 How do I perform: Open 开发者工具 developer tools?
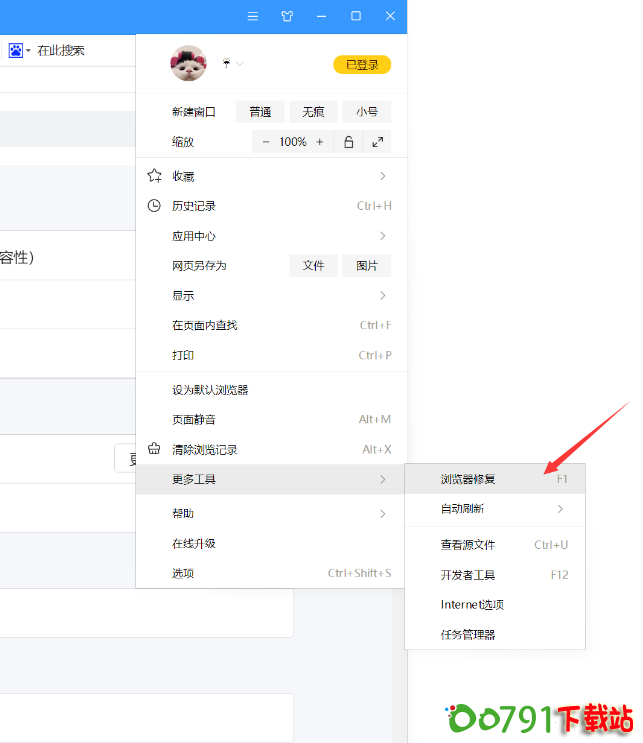pyautogui.click(x=495, y=575)
